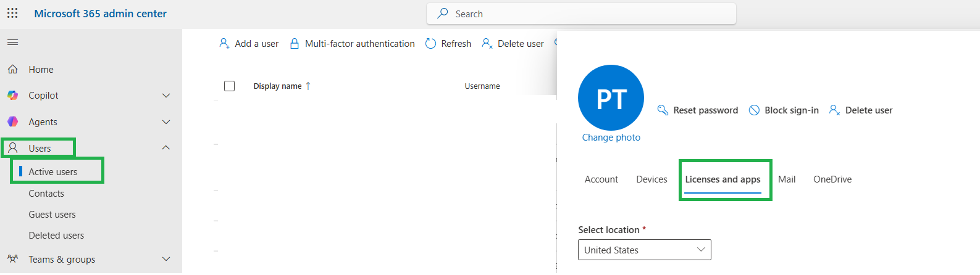Click the Username column header
The height and width of the screenshot is (275, 980).
pos(482,86)
